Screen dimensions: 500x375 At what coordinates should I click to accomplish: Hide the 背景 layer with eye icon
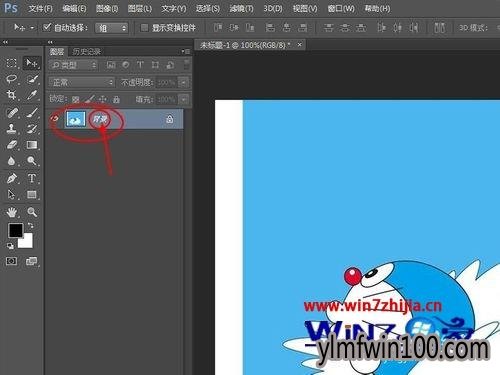(55, 118)
